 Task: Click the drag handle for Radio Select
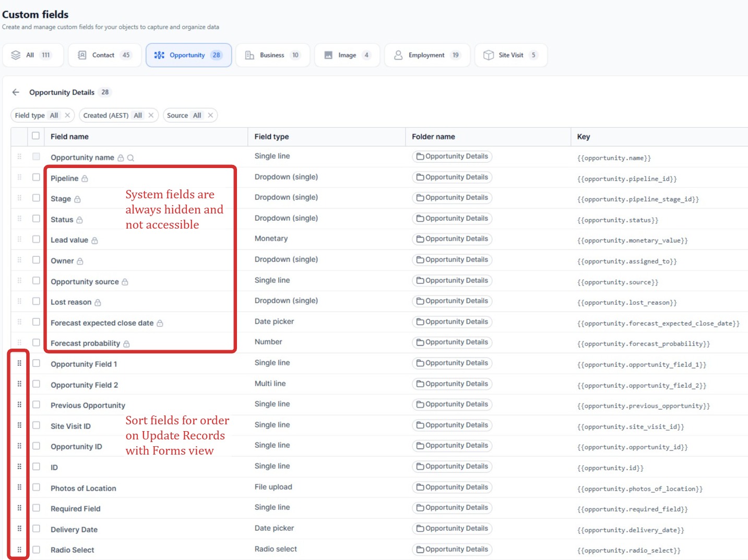tap(19, 550)
